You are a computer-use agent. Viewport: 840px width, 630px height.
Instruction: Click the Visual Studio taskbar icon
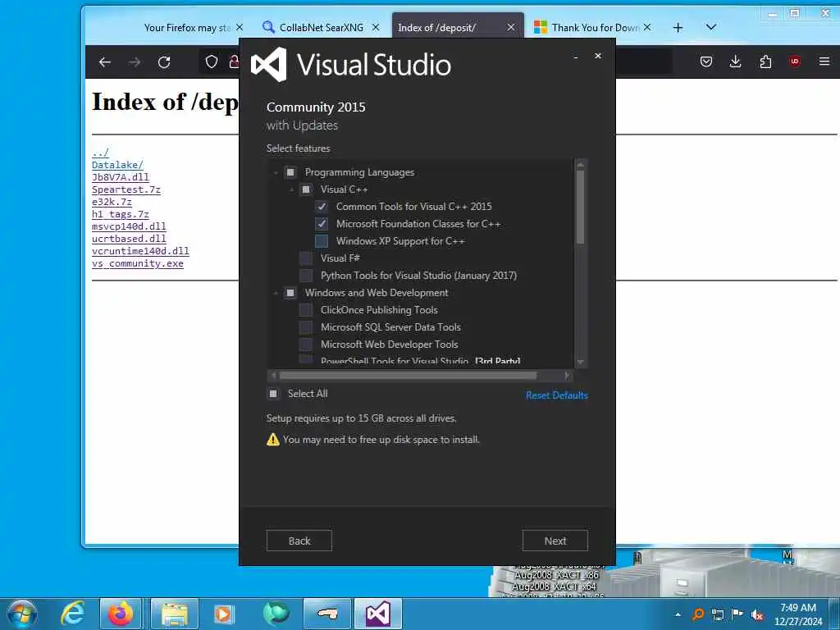(377, 614)
